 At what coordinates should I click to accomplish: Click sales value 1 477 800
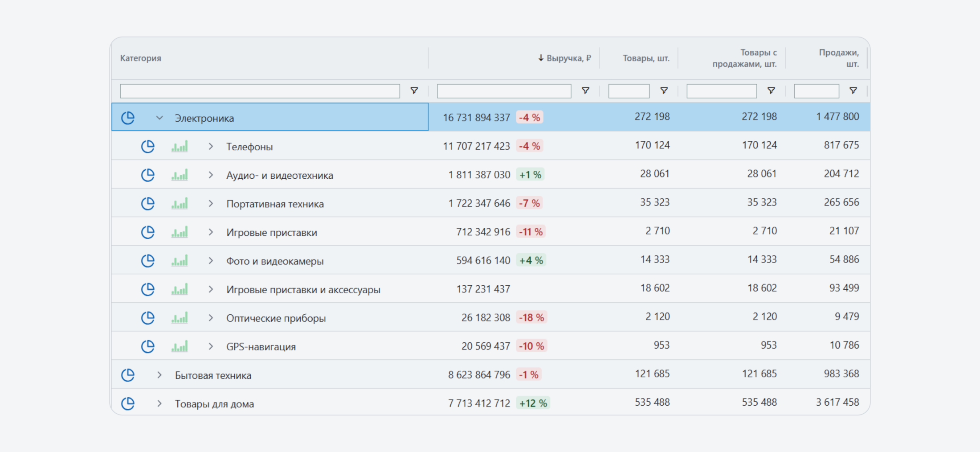[837, 116]
